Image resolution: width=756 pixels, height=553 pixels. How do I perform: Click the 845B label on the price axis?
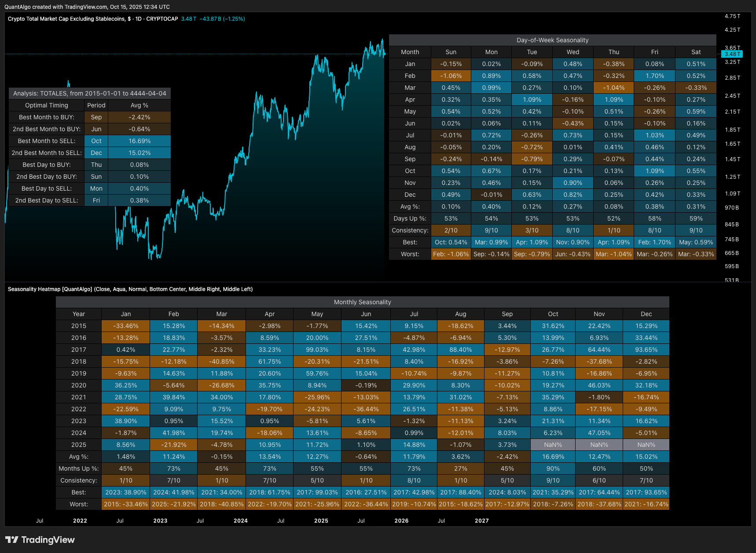(x=732, y=225)
